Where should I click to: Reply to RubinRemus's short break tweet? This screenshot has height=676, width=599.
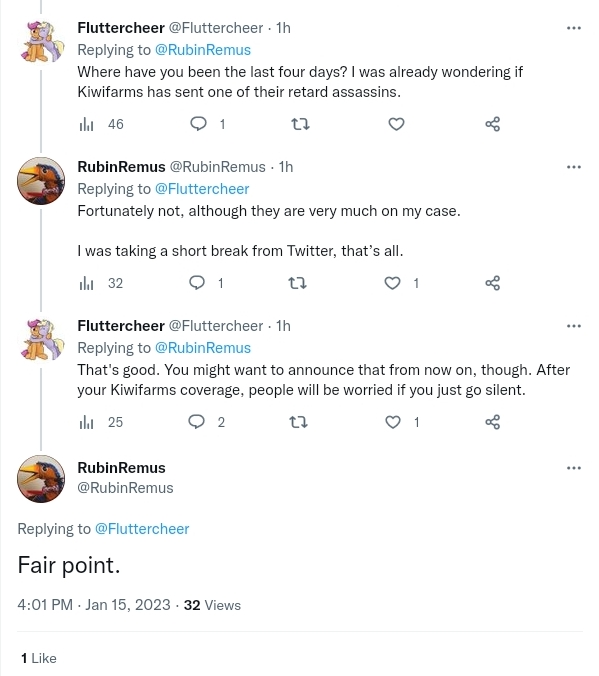click(x=206, y=283)
